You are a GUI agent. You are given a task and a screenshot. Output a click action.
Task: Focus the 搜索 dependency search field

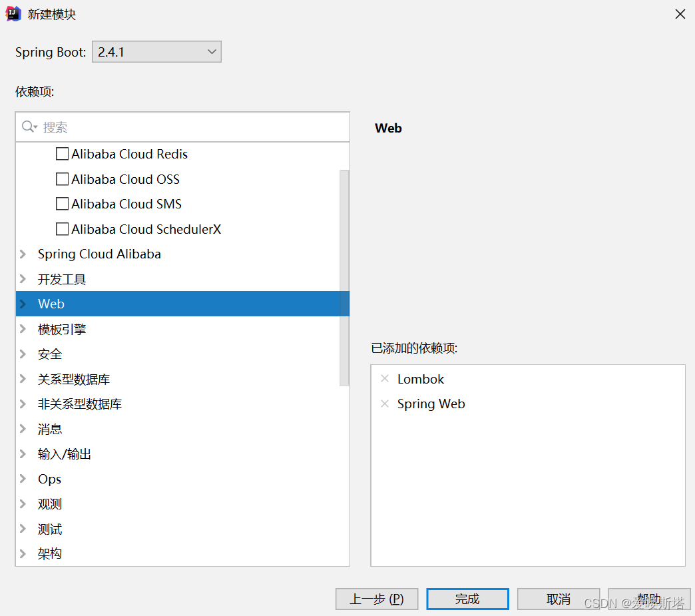182,127
